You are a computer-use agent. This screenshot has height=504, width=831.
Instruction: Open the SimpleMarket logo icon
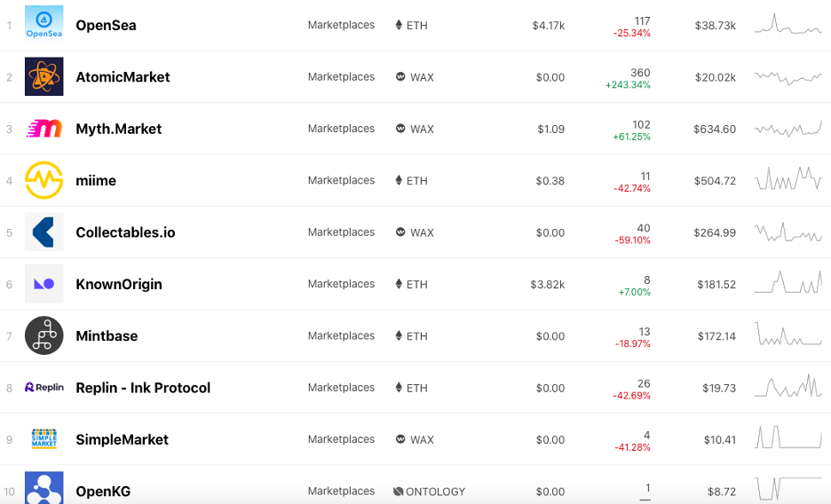coord(44,439)
